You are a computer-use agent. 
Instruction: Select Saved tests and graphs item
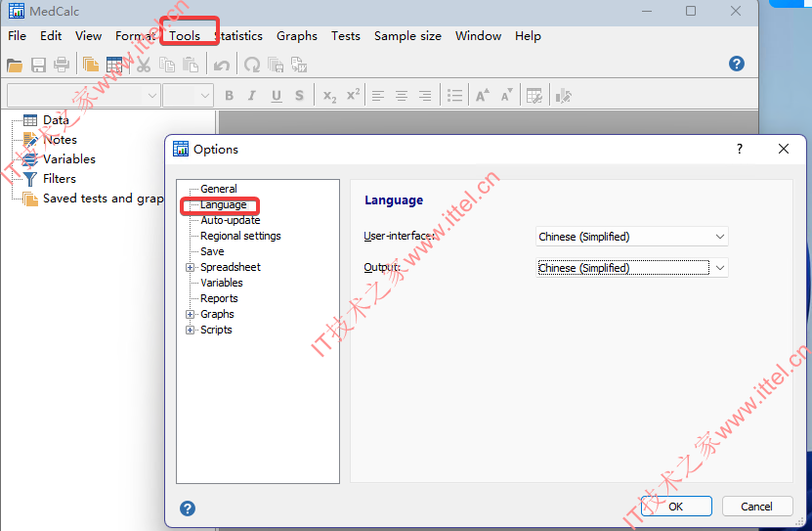click(103, 199)
